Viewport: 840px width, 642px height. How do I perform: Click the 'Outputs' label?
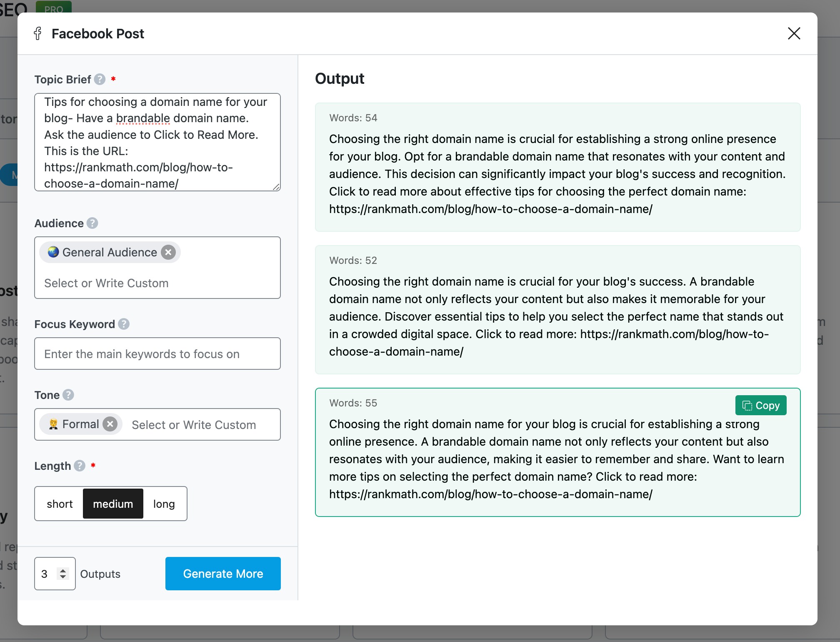pos(100,574)
